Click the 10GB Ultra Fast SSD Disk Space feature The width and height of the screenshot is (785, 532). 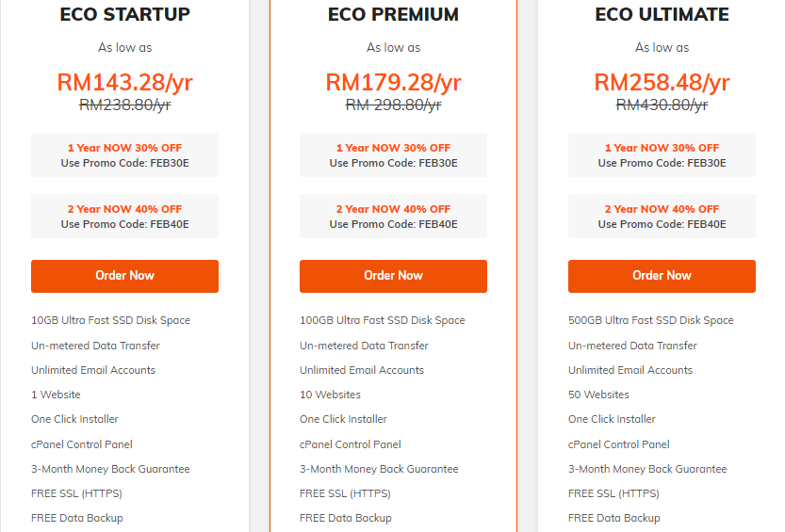110,320
